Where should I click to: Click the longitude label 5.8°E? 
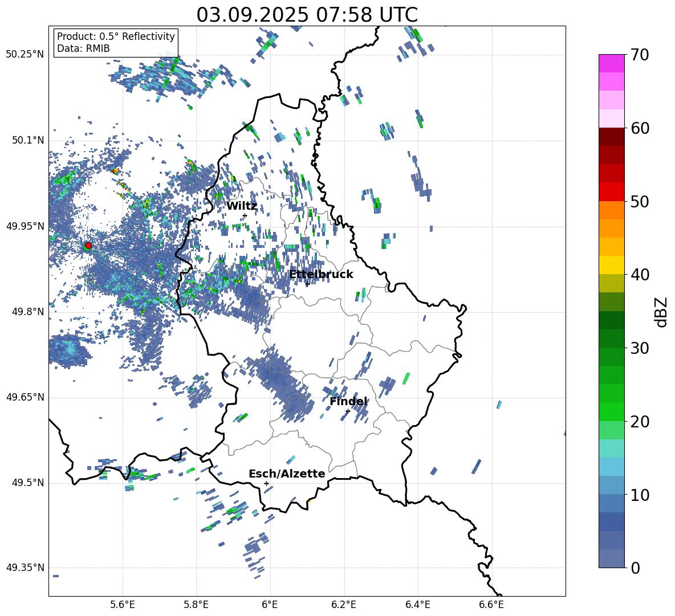tap(196, 605)
